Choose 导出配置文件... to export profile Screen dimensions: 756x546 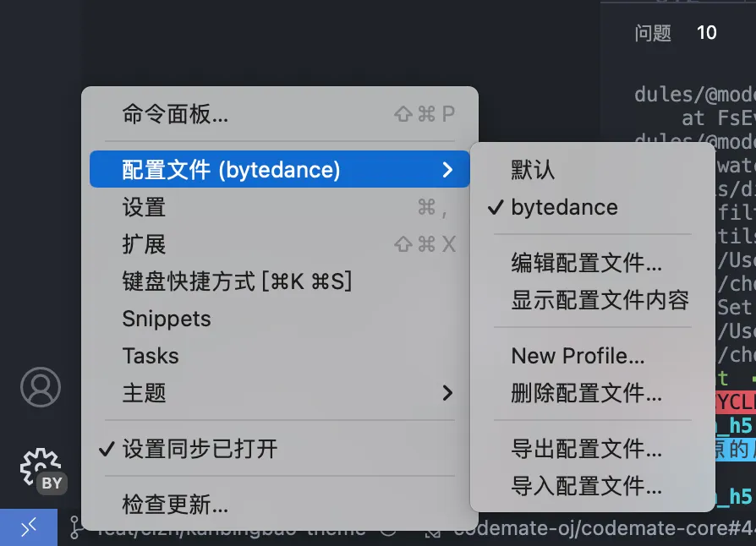click(586, 449)
